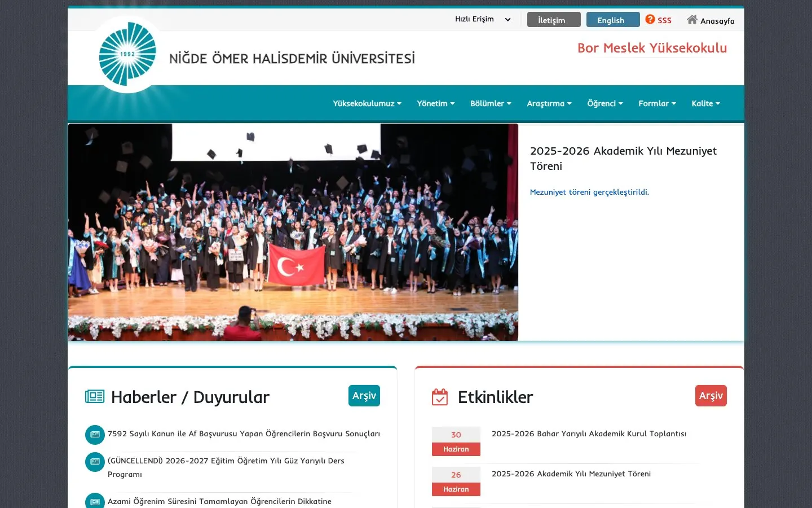Open Azami Öğrenim Süresini Tamamlayan Öğrencilerin announcement
Viewport: 812px width, 508px height.
click(x=219, y=501)
